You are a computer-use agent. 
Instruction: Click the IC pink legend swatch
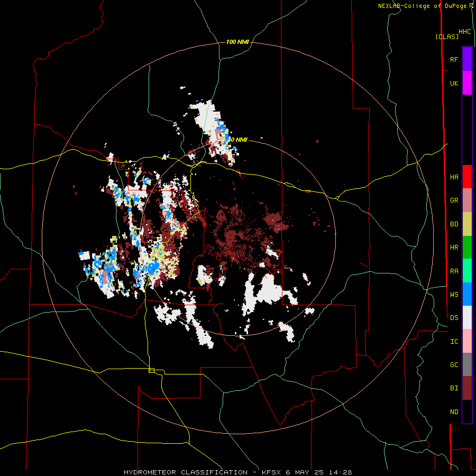467,341
